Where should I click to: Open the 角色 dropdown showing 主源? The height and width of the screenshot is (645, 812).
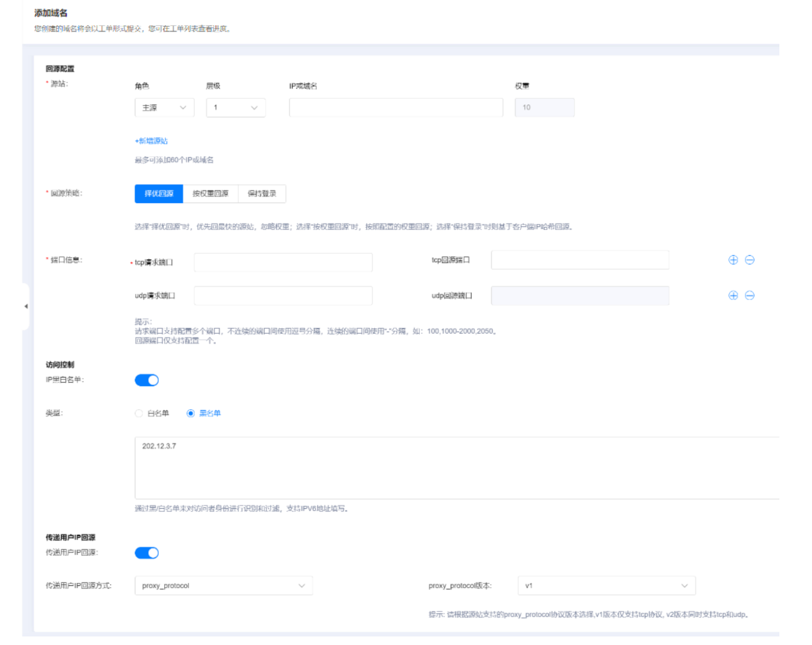[x=164, y=107]
